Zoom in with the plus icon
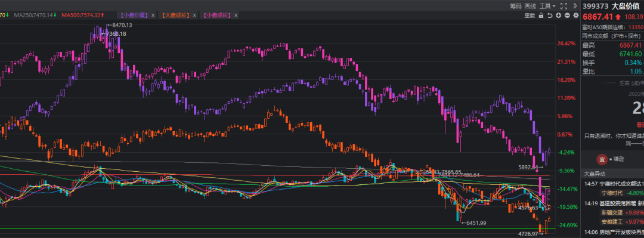Image resolution: width=644 pixels, height=238 pixels. (x=559, y=15)
